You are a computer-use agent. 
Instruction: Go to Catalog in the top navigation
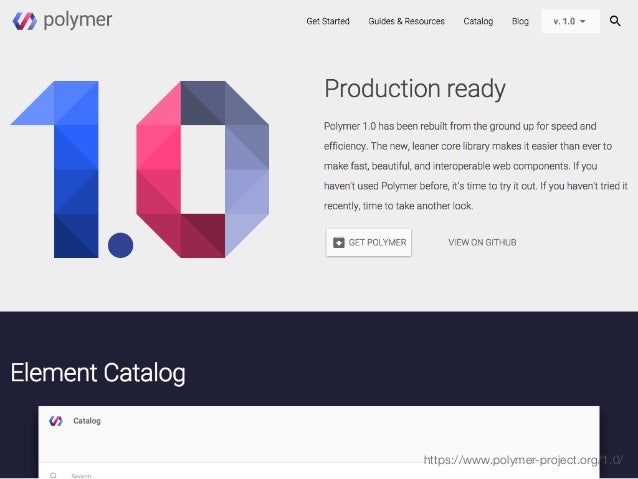tap(478, 21)
